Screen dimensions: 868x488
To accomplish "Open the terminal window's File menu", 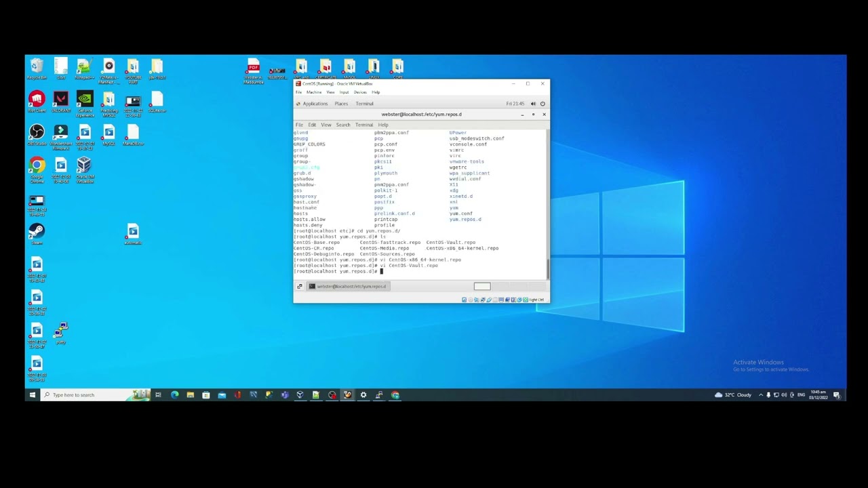I will point(299,125).
